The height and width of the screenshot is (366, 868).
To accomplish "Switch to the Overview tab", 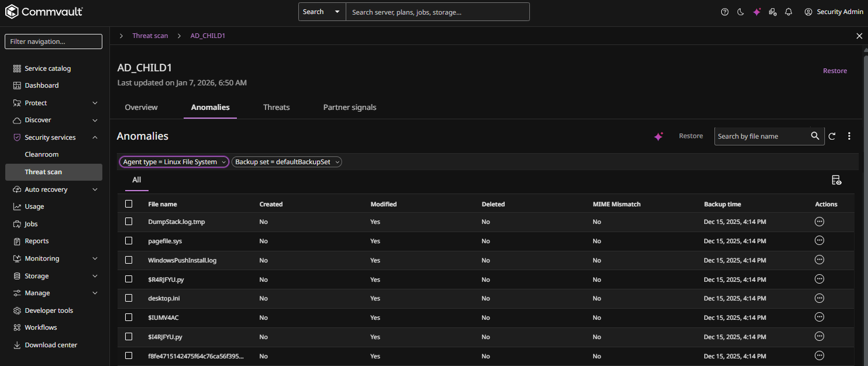I will click(x=142, y=108).
